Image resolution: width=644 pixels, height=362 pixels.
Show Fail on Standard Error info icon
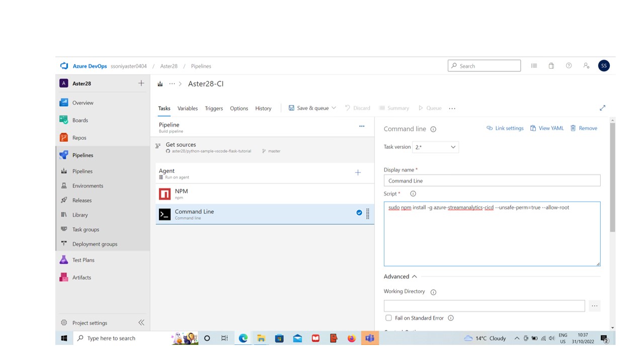tap(451, 318)
